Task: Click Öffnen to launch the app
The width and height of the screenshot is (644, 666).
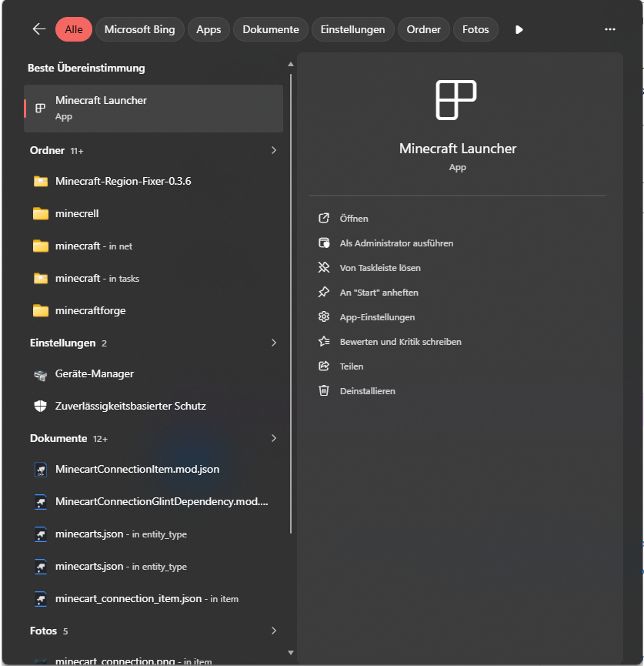Action: pos(354,219)
